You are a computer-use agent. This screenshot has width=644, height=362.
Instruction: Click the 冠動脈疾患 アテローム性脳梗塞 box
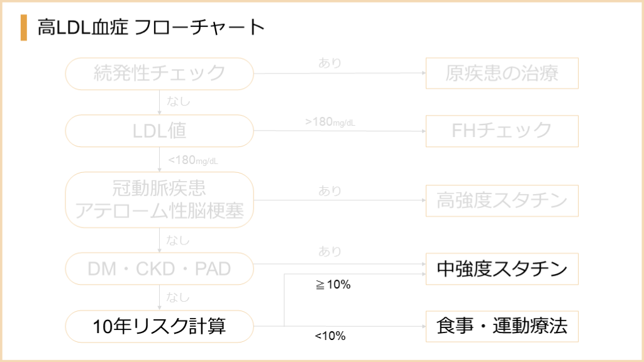[x=159, y=199]
